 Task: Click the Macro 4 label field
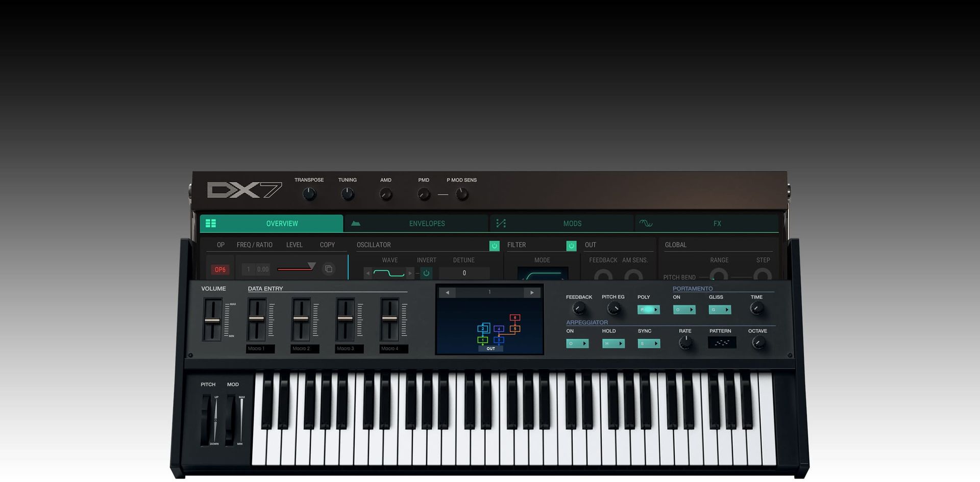394,349
